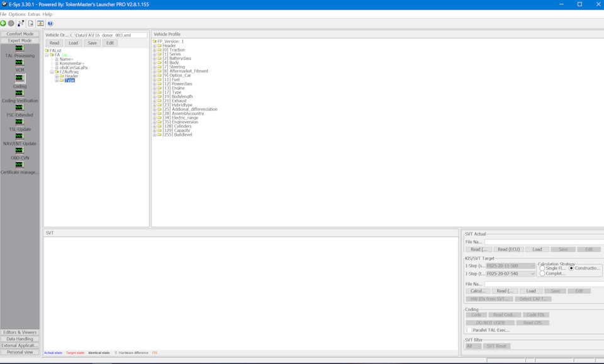The width and height of the screenshot is (604, 364).
Task: Expand the [13] Engine profile node
Action: coord(155,88)
